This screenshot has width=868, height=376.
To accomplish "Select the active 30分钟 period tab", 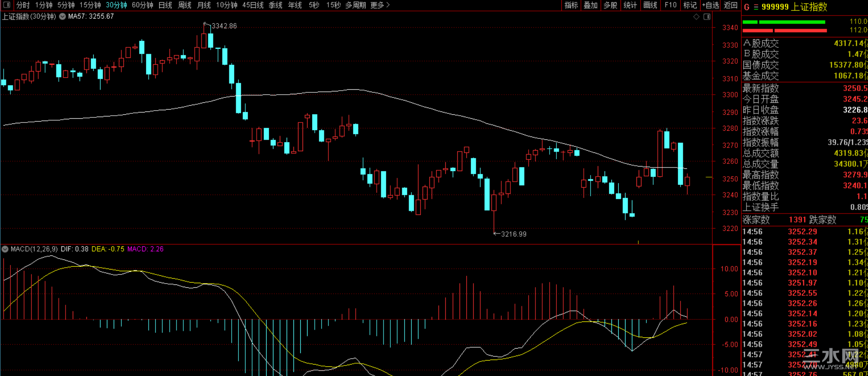I will (x=116, y=5).
